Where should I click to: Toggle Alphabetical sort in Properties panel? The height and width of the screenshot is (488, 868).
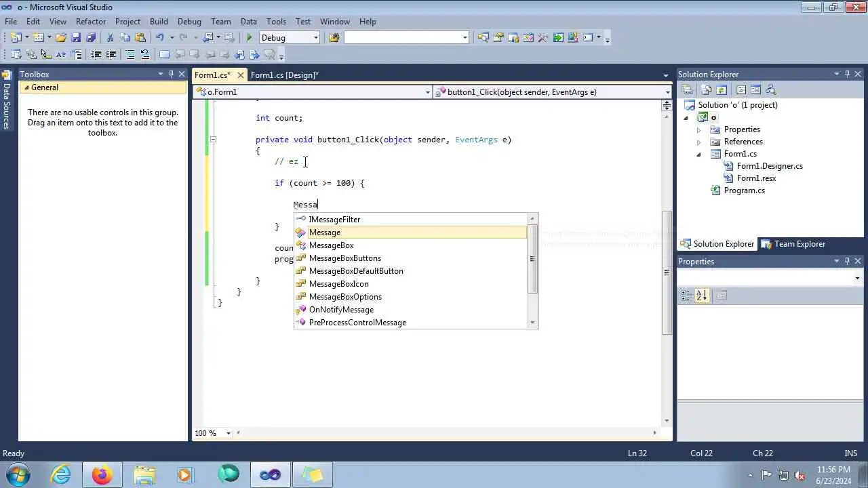(702, 296)
